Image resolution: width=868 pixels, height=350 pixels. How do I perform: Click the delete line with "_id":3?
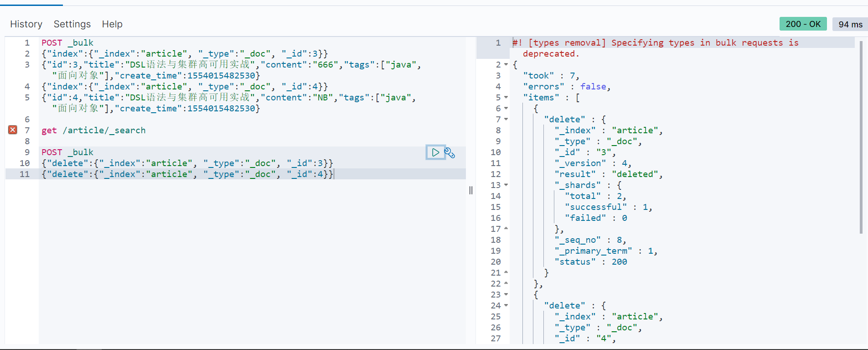(x=187, y=163)
